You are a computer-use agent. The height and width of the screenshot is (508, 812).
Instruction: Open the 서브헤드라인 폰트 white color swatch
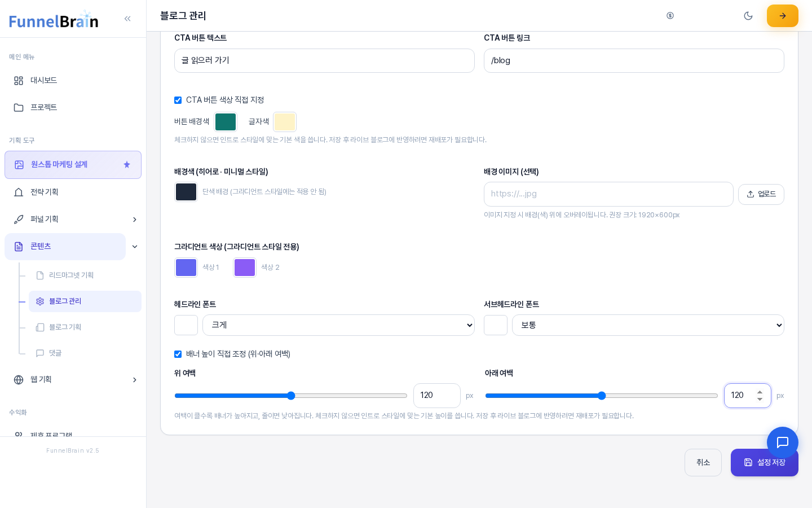tap(496, 325)
